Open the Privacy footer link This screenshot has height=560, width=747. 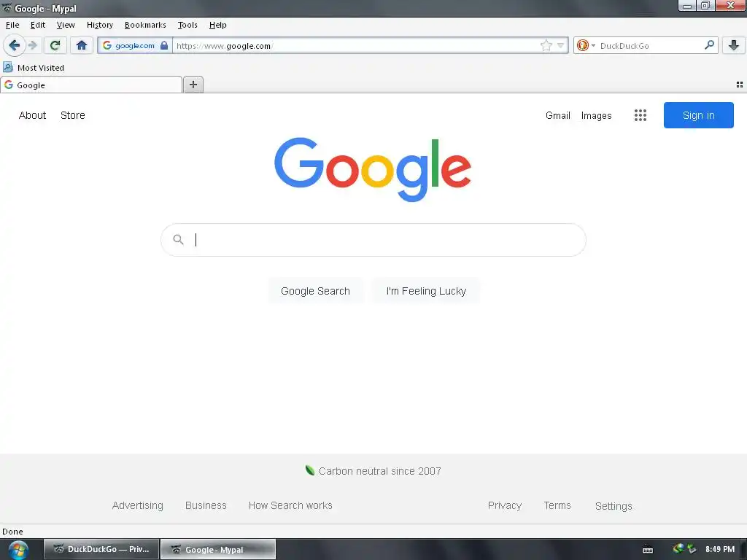tap(505, 505)
